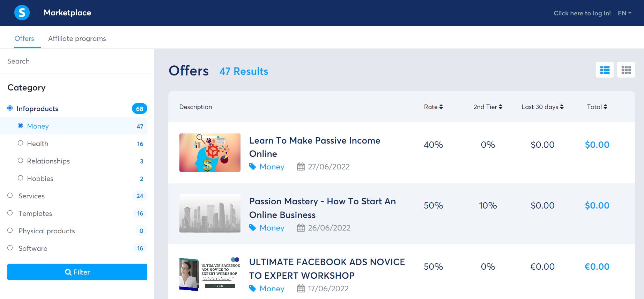Select the Health category radio button
644x299 pixels.
(x=20, y=143)
